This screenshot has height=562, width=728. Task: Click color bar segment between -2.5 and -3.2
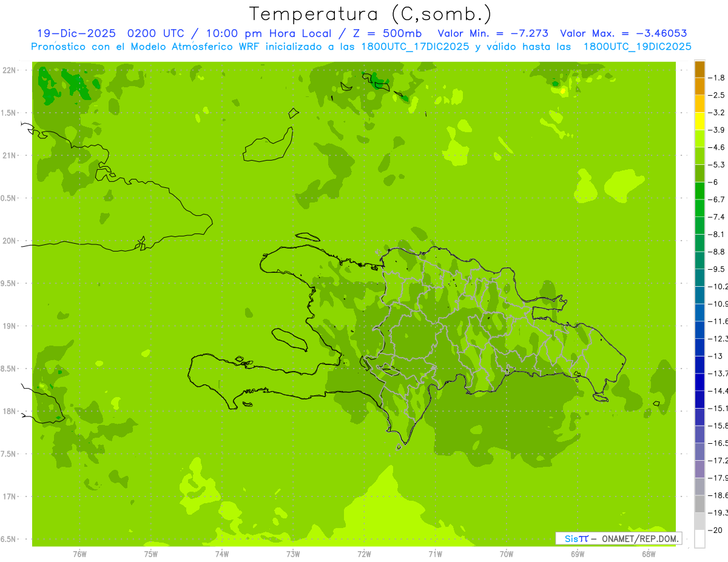click(699, 104)
